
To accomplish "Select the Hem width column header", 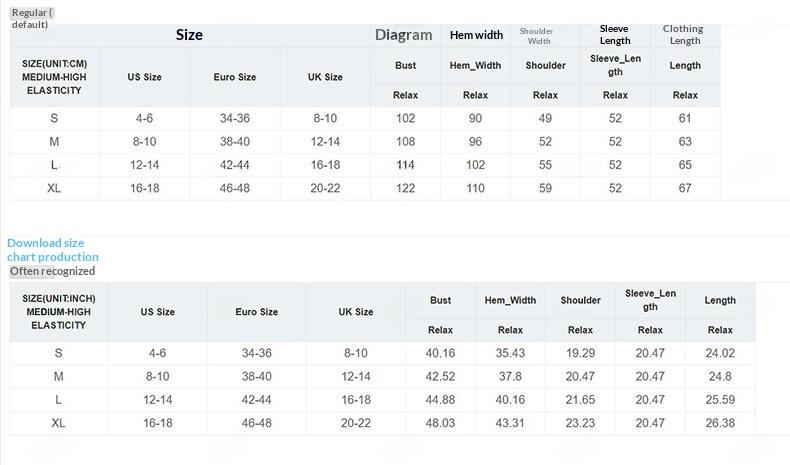I will 476,35.
